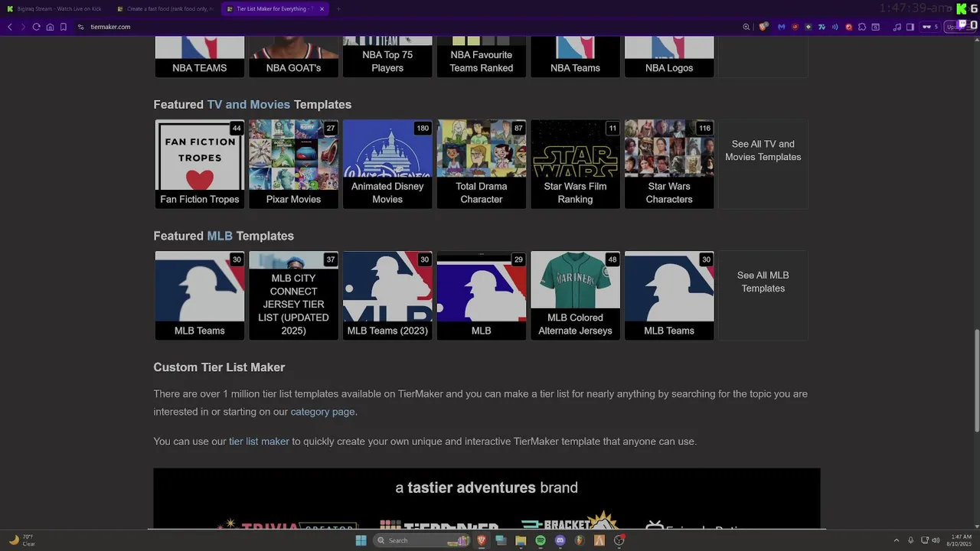The image size is (980, 551).
Task: Open the NBA GOAT's template
Action: pyautogui.click(x=293, y=57)
